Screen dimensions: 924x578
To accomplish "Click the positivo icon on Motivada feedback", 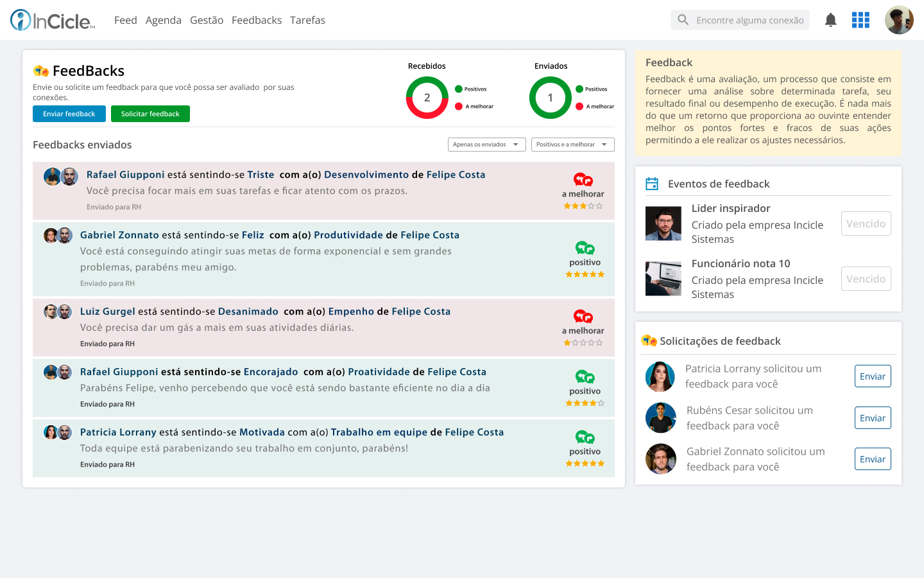I will (x=585, y=437).
